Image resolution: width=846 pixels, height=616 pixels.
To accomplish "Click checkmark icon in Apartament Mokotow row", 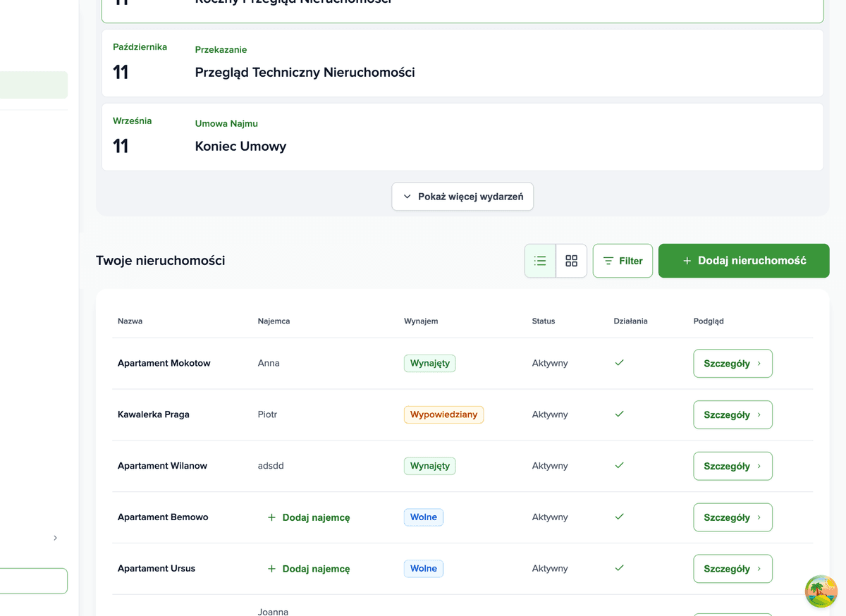I will tap(619, 363).
